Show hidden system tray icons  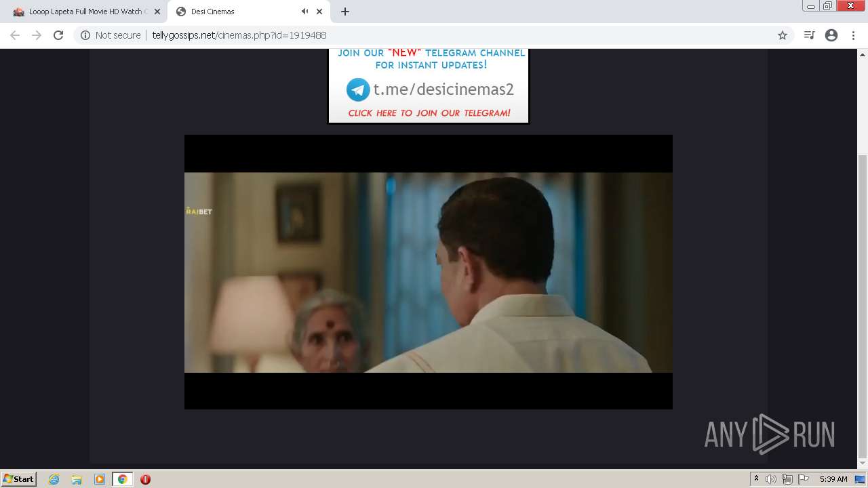(756, 479)
